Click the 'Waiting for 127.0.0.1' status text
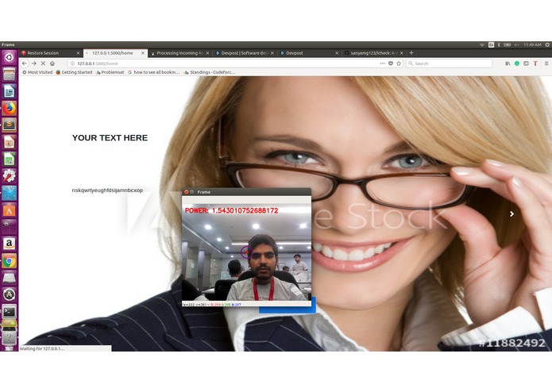The image size is (552, 392). (42, 348)
